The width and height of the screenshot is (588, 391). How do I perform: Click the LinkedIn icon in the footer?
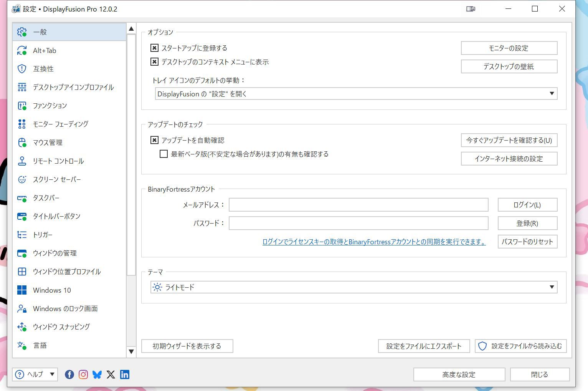(x=125, y=374)
